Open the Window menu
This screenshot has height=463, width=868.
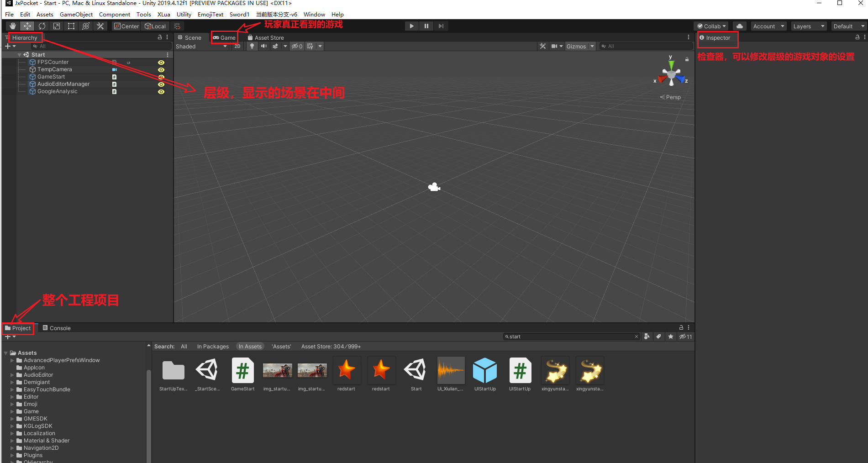[314, 14]
